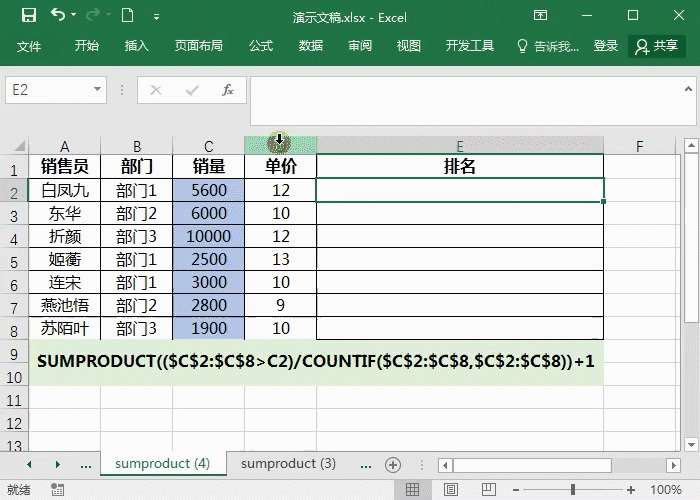Expand the formula bar
The width and height of the screenshot is (700, 500).
pyautogui.click(x=688, y=90)
